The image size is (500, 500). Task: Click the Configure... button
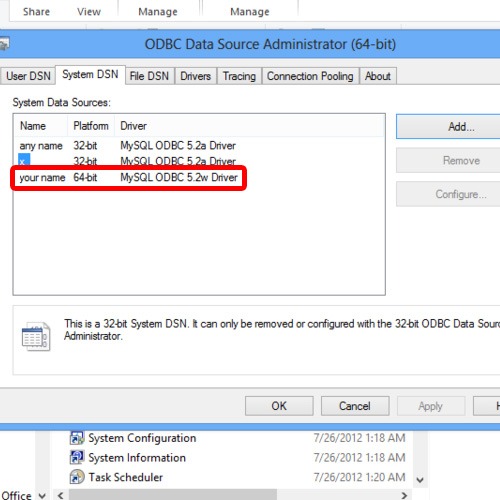448,194
